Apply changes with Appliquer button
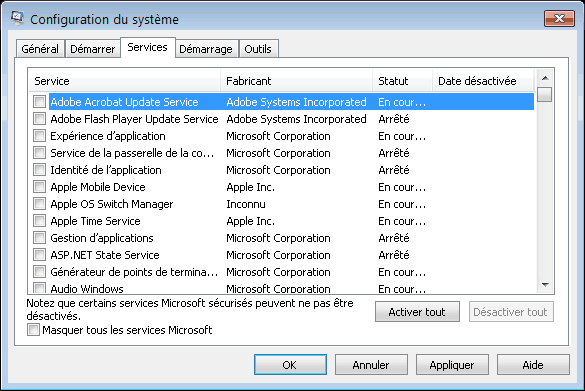Viewport: 585px width, 391px height. (452, 365)
